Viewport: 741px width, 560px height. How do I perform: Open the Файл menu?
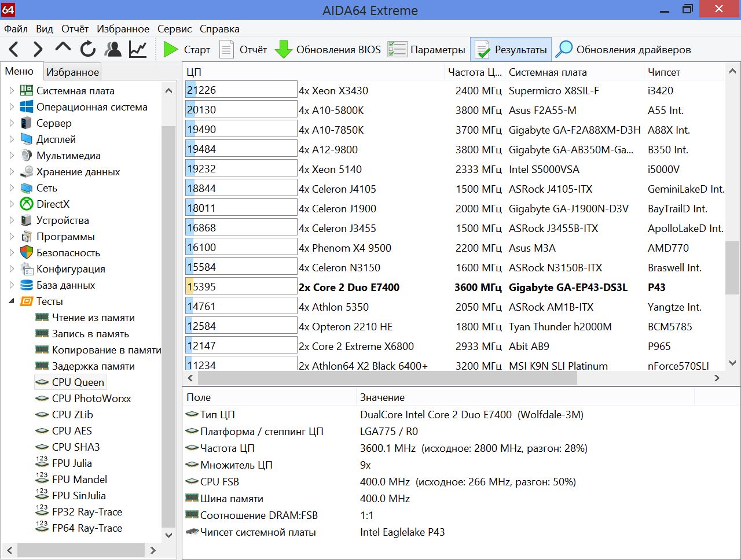(16, 29)
